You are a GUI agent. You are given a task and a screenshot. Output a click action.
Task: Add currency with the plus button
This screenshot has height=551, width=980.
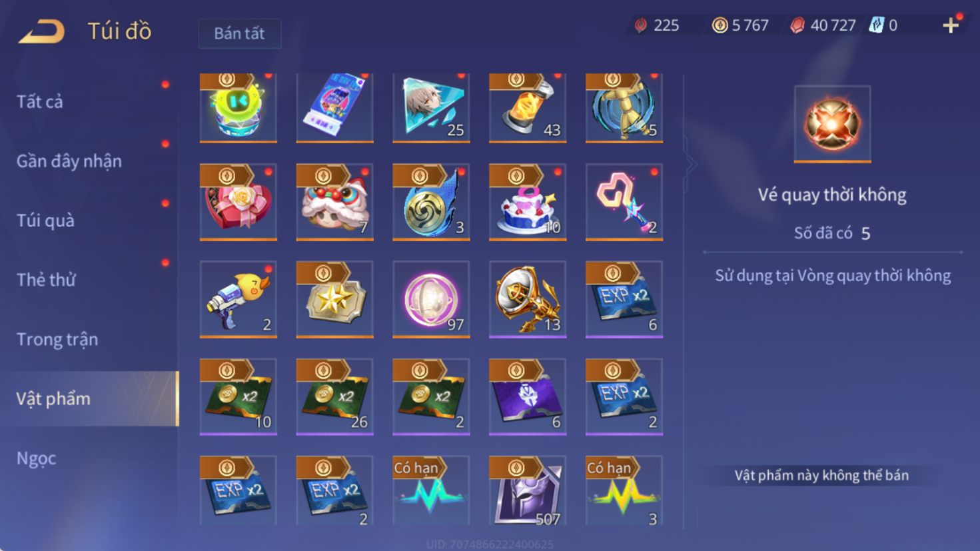coord(951,25)
